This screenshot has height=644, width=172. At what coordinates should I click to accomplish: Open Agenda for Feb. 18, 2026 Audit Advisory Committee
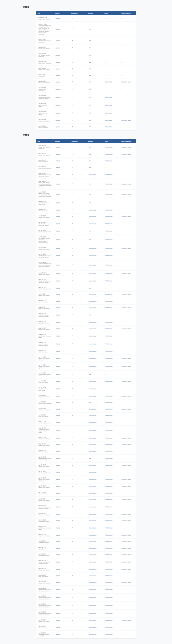58,62
